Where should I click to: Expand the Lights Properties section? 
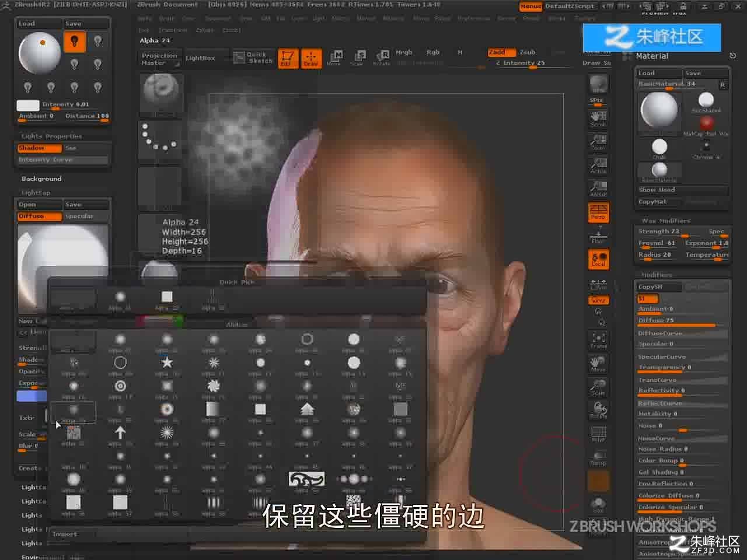click(x=51, y=136)
